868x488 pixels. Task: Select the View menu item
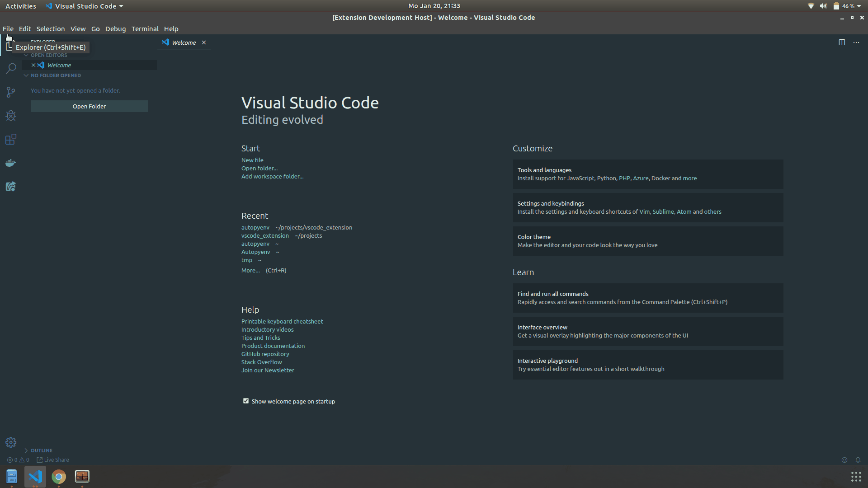[78, 28]
